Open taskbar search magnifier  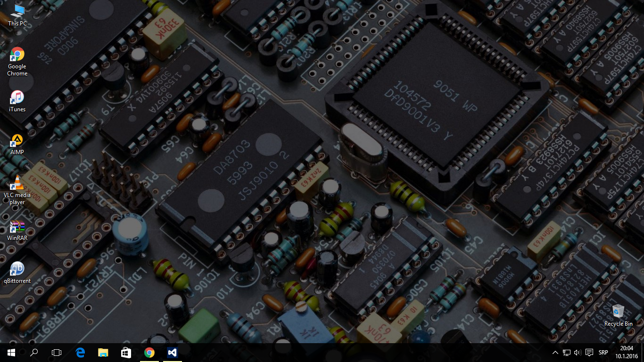pyautogui.click(x=34, y=352)
